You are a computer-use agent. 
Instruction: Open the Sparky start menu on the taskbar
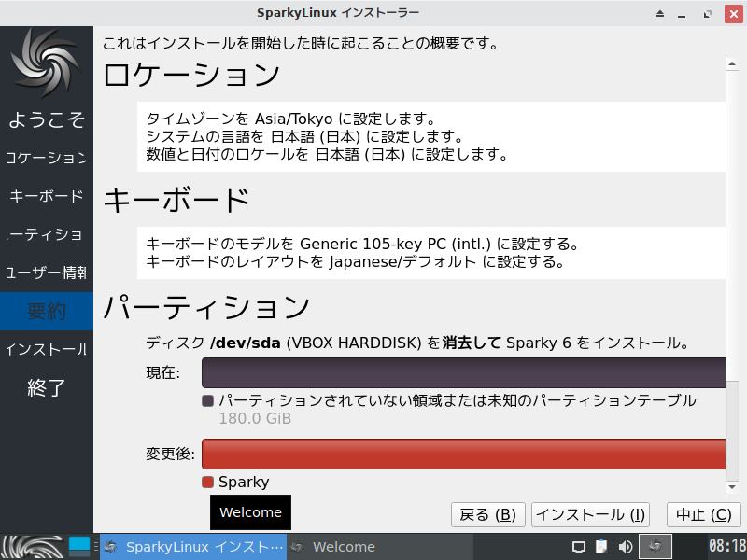click(x=33, y=547)
